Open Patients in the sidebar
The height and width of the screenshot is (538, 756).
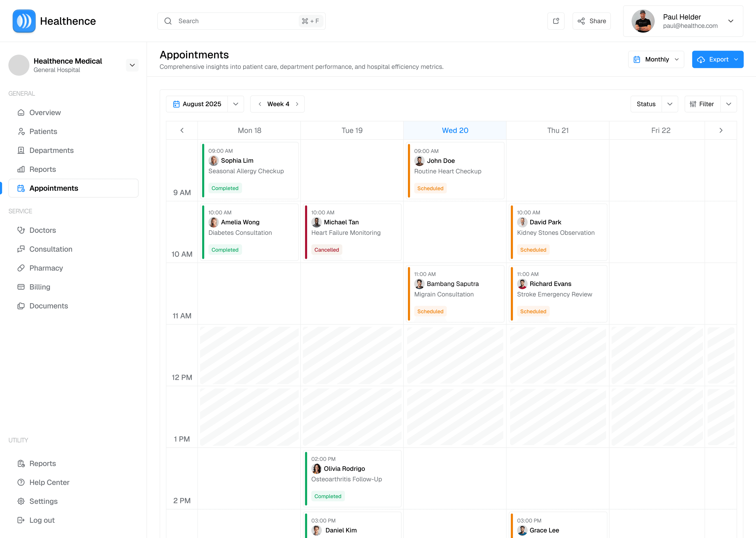pyautogui.click(x=73, y=132)
